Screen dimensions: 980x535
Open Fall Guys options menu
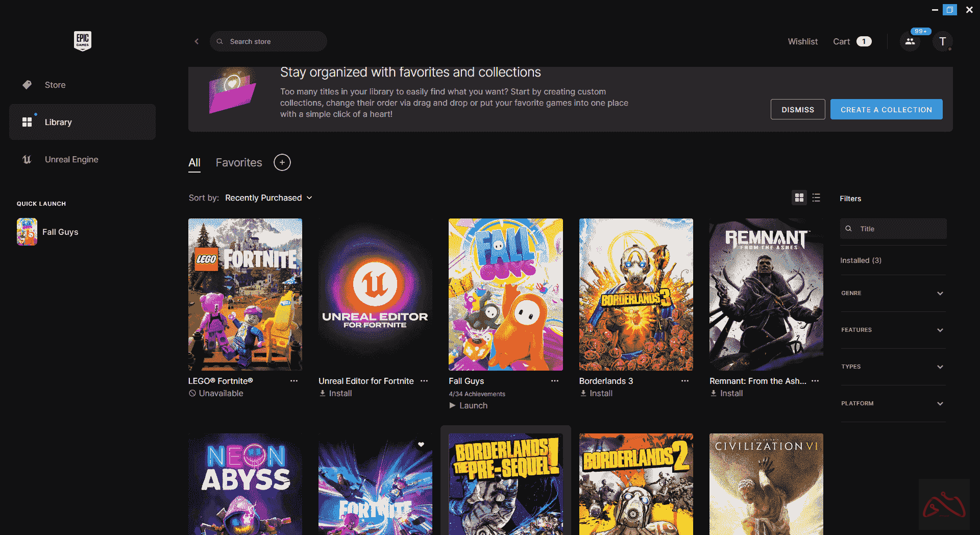tap(554, 381)
